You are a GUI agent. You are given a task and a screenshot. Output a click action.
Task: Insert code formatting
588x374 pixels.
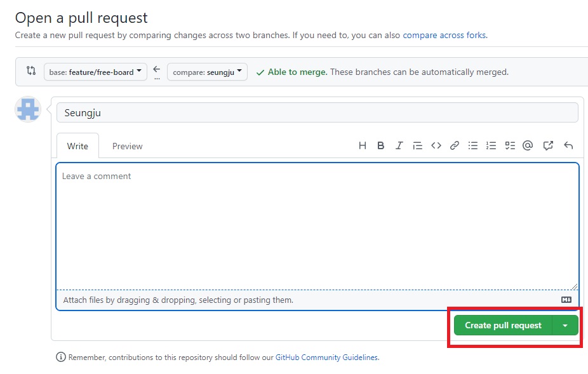click(436, 145)
